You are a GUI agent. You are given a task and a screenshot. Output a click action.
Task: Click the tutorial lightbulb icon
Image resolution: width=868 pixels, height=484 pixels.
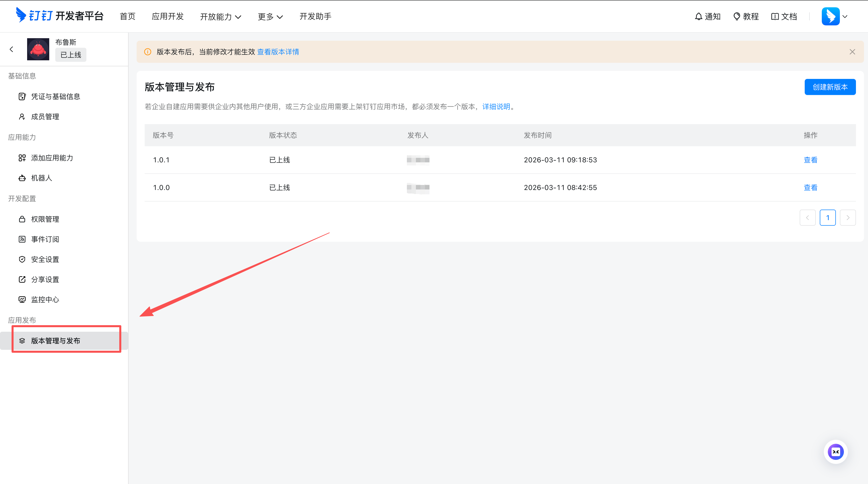point(737,17)
